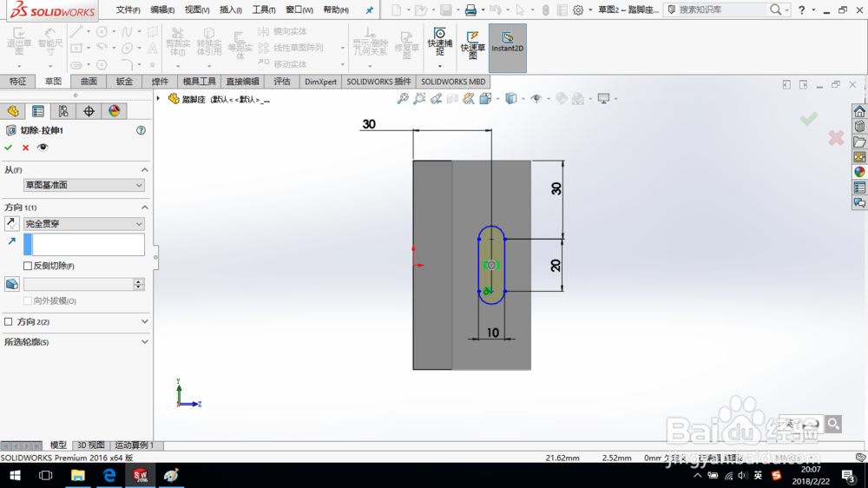The width and height of the screenshot is (868, 488).
Task: Click the Trim Entities (剪裁实体) icon
Action: pyautogui.click(x=178, y=42)
